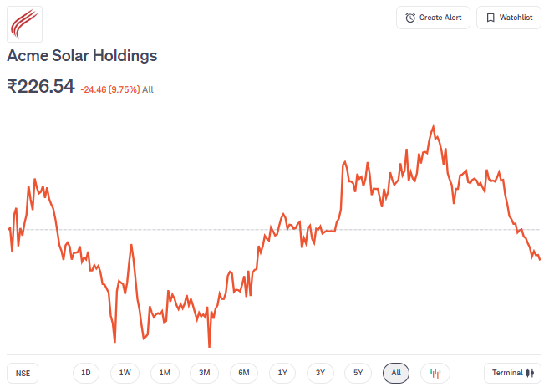The width and height of the screenshot is (549, 392).
Task: Select the 3M time range
Action: coord(204,373)
